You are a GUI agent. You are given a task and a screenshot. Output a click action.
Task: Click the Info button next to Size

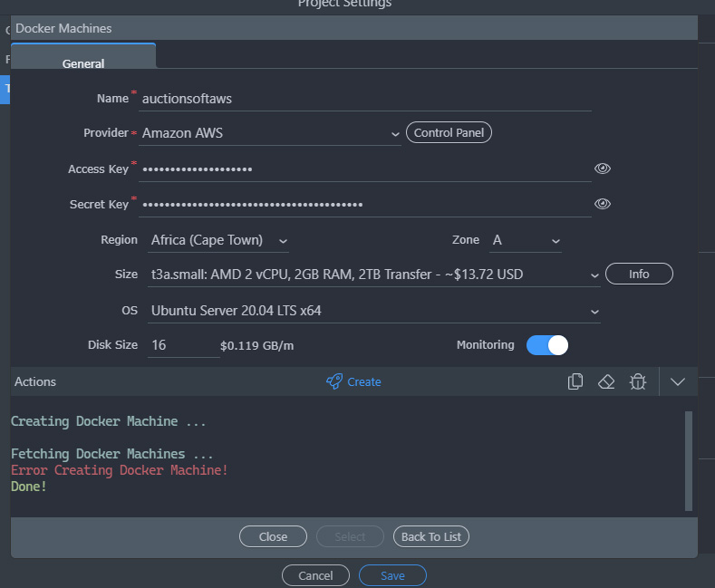(x=639, y=274)
